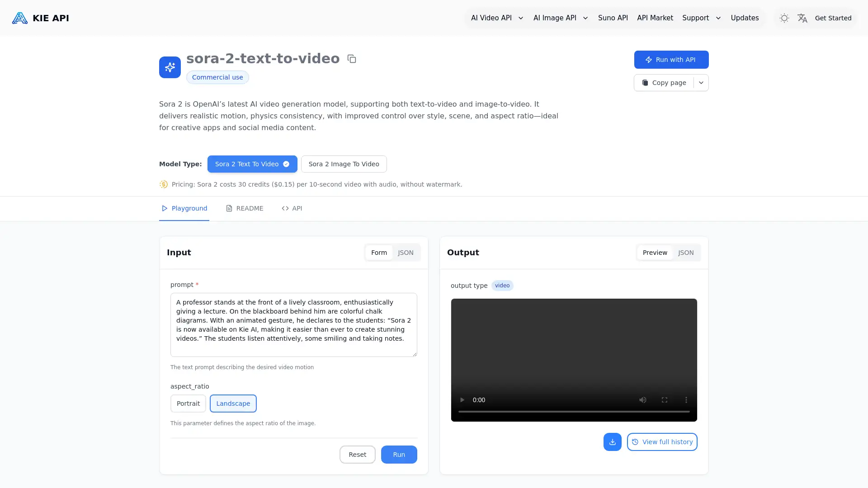This screenshot has width=868, height=488.
Task: Switch Input view to JSON
Action: [406, 253]
